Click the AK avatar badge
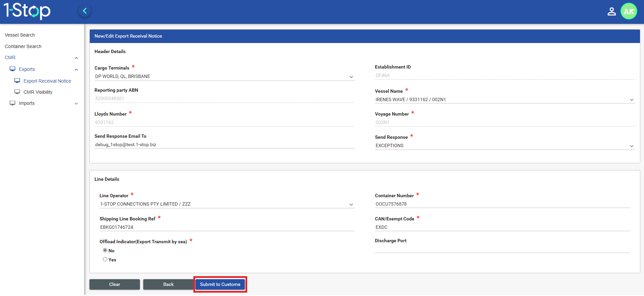This screenshot has height=296, width=644. click(x=629, y=11)
